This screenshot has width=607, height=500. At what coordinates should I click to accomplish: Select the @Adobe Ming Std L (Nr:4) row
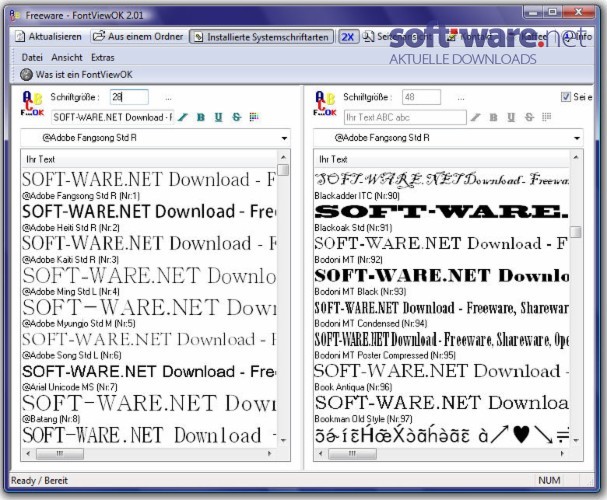click(x=149, y=281)
